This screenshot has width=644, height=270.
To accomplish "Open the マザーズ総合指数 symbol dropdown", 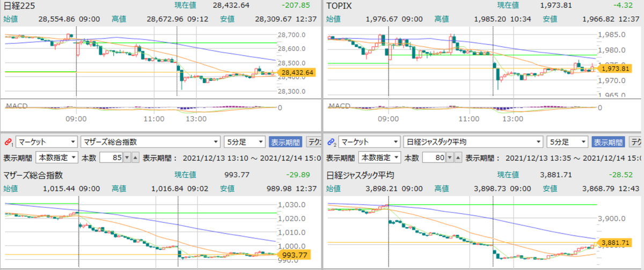I will [x=150, y=142].
